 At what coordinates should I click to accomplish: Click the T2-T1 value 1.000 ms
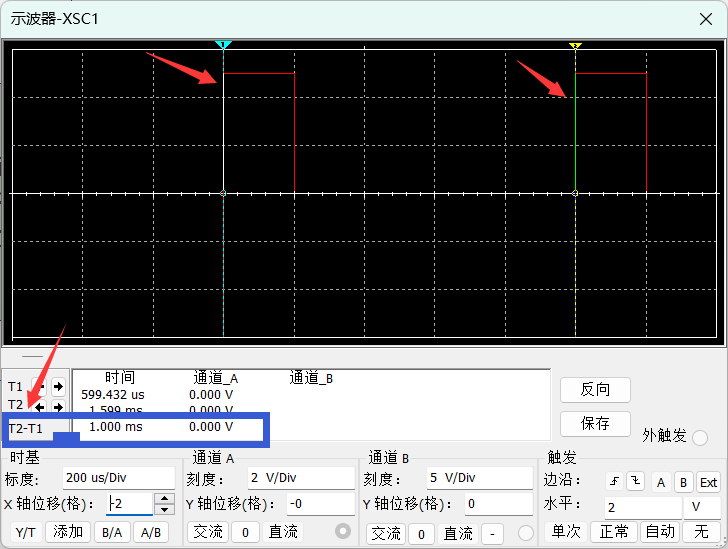coord(116,427)
